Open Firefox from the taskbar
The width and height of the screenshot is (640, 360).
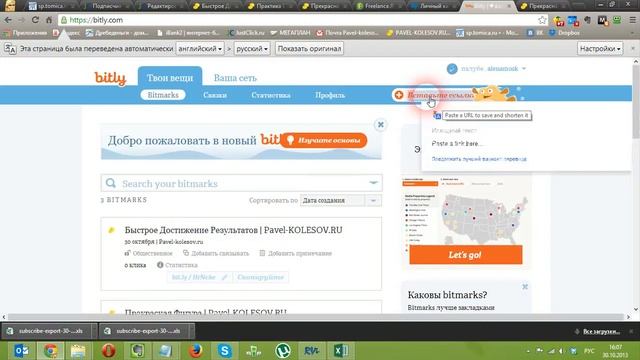pos(196,351)
